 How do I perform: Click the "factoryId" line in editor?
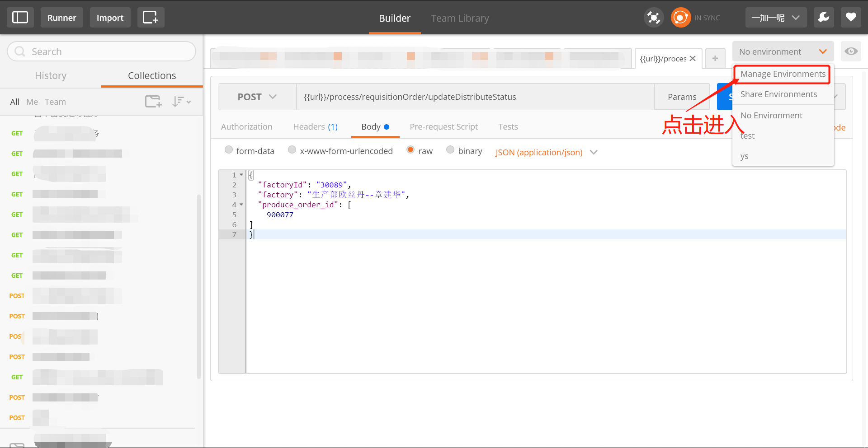pyautogui.click(x=304, y=185)
